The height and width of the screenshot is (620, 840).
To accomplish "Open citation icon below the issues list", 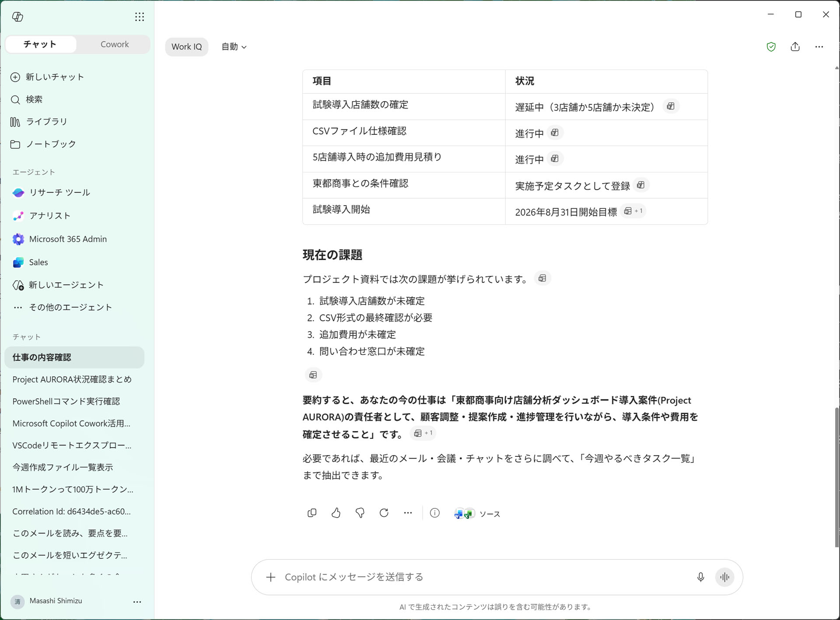I will [x=313, y=375].
